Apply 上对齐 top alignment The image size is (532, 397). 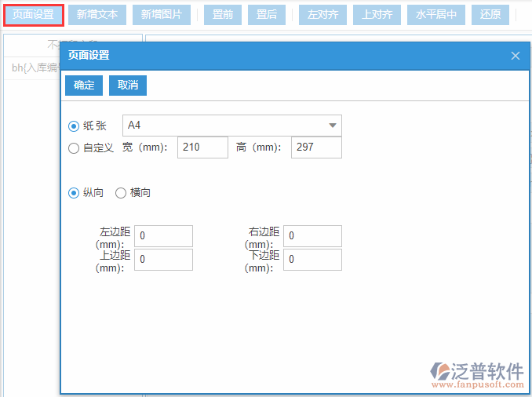pos(377,15)
